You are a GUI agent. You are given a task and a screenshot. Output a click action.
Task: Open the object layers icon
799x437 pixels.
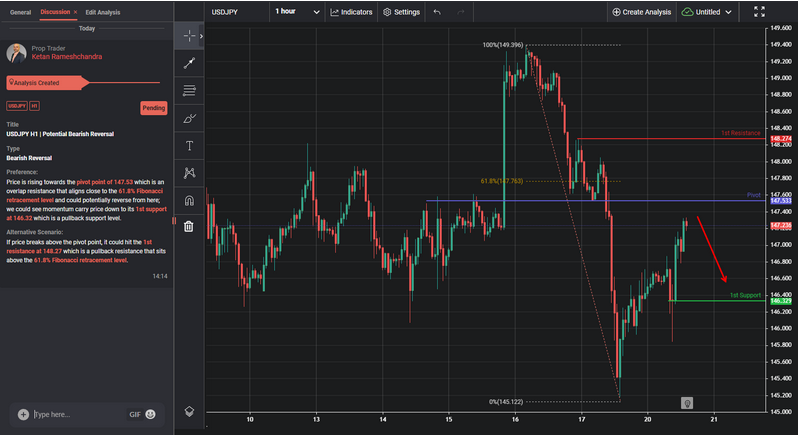189,411
